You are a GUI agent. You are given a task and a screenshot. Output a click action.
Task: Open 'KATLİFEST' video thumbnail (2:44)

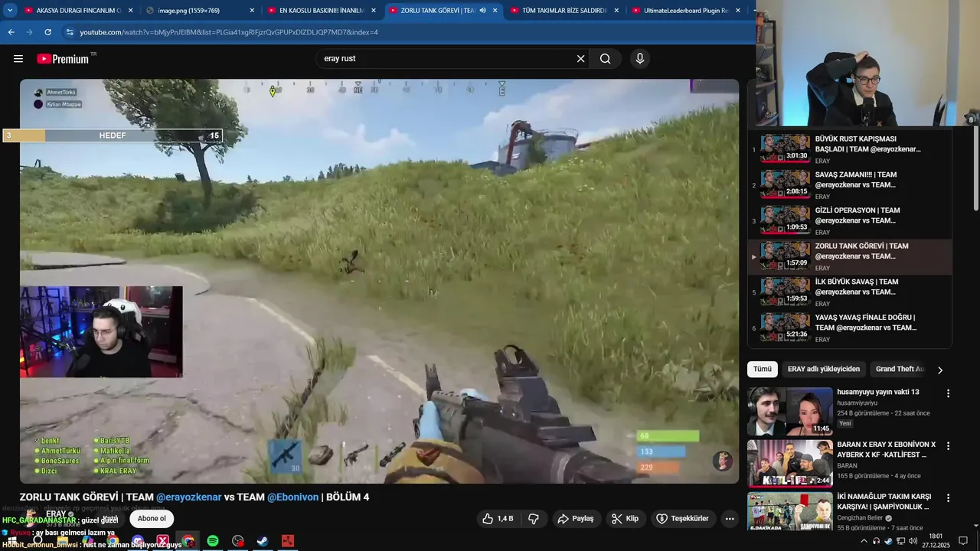(789, 464)
